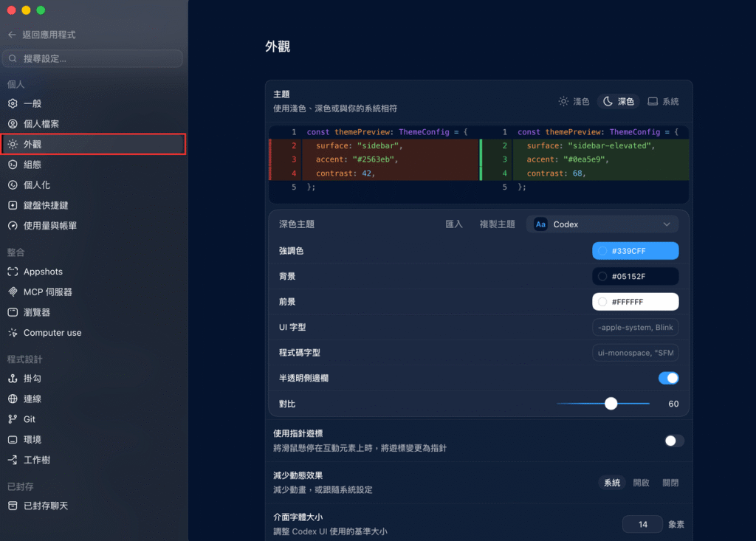Screen dimensions: 756x541
Task: Click the UI 字型 font input field
Action: 635,328
